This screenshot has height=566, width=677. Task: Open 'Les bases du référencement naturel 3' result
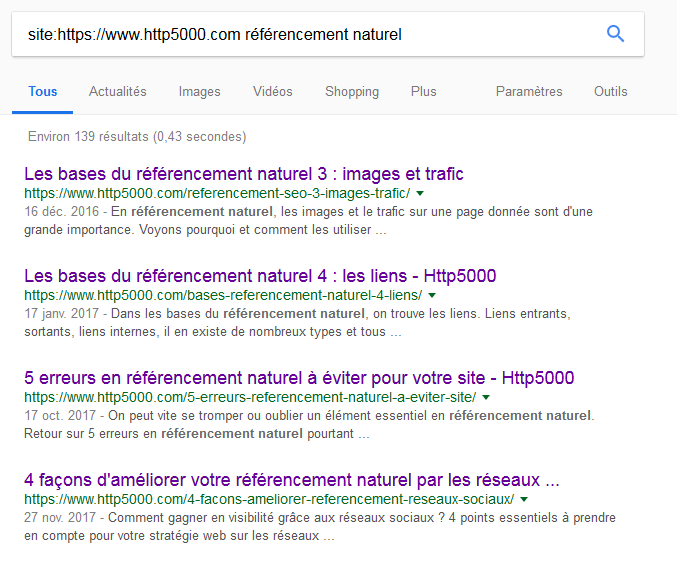point(244,174)
